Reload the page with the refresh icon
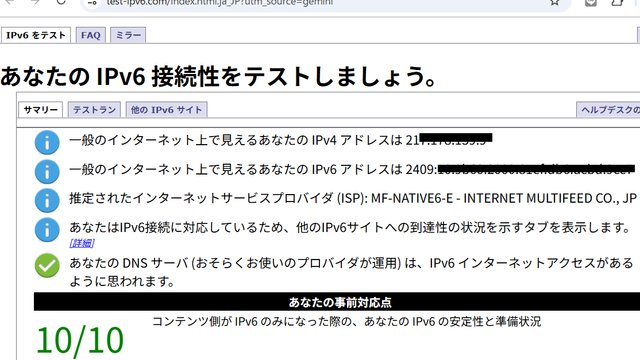This screenshot has height=360, width=640. click(61, 2)
